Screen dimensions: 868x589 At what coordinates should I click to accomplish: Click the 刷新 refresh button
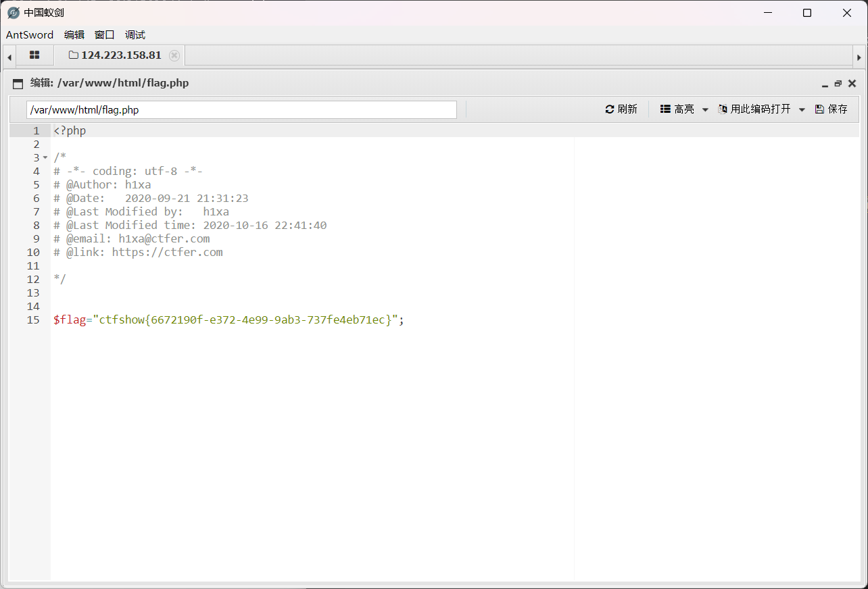(621, 109)
